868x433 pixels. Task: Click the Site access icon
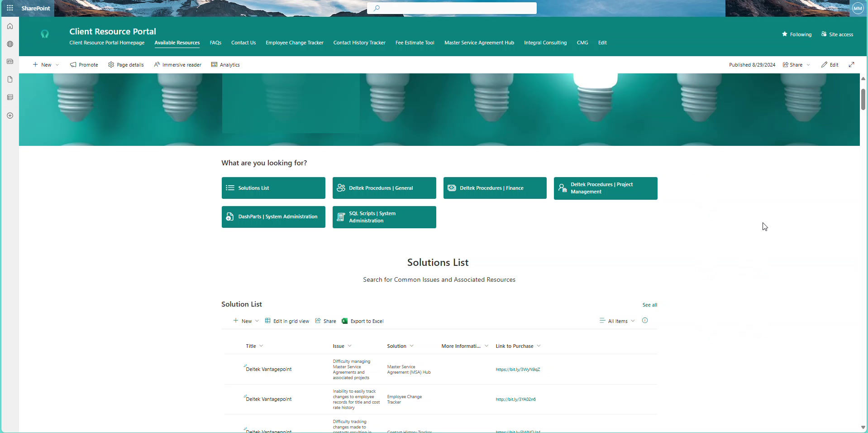[x=824, y=34]
